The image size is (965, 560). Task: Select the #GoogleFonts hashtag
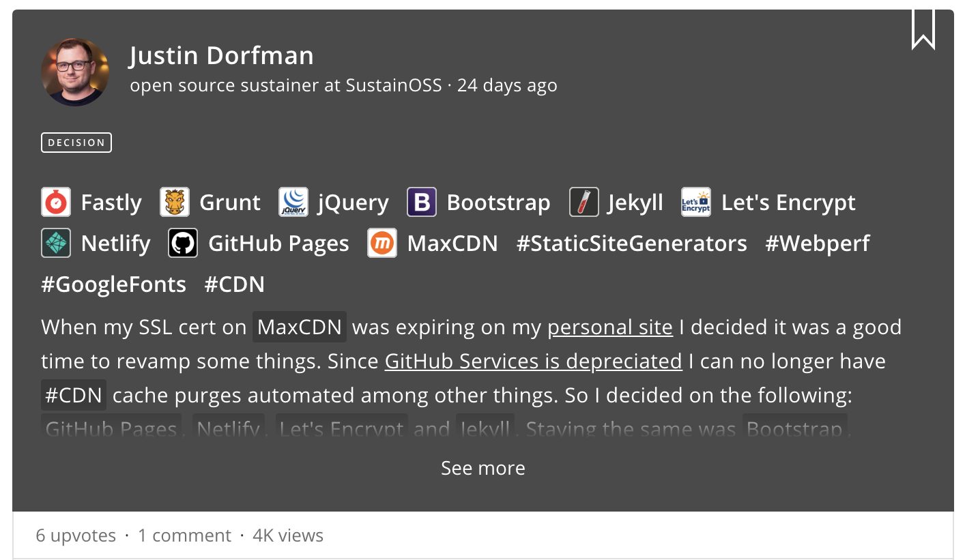click(x=114, y=284)
